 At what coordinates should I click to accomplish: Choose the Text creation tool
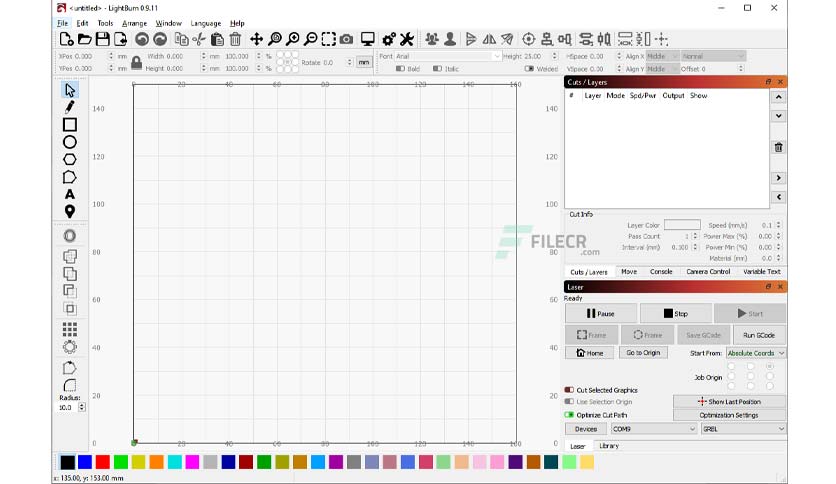tap(69, 194)
